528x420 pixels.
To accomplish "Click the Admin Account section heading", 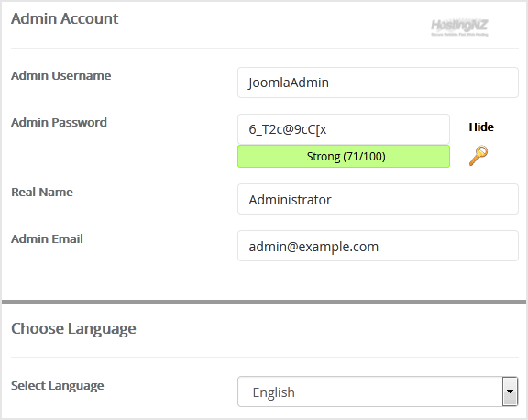I will 65,18.
